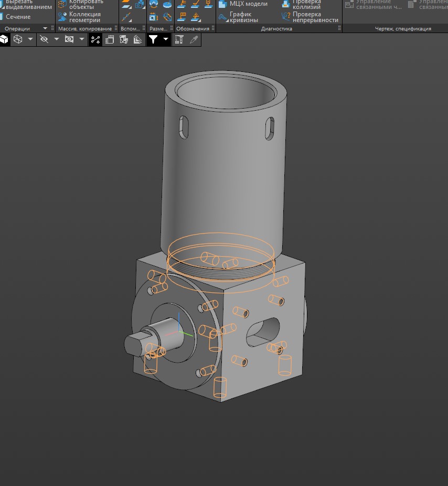
Task: Toggle the connected-nodes icon in view toolbar
Action: [95, 39]
